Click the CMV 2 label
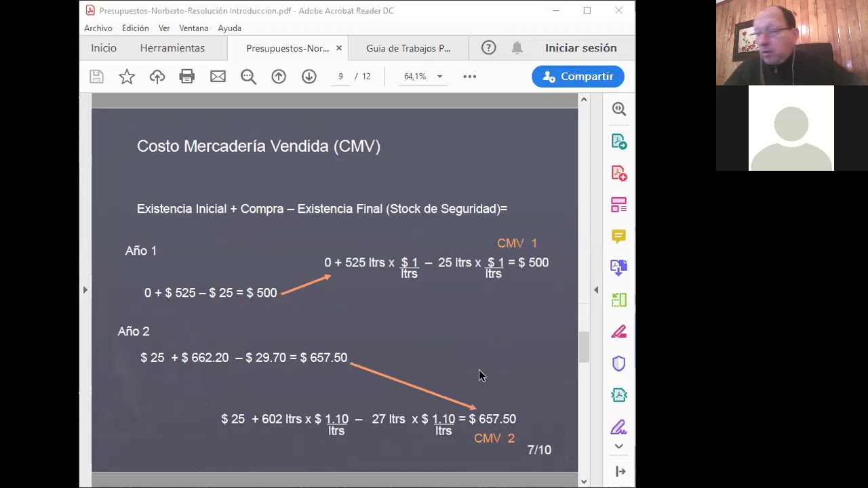Viewport: 868px width, 488px height. (494, 439)
